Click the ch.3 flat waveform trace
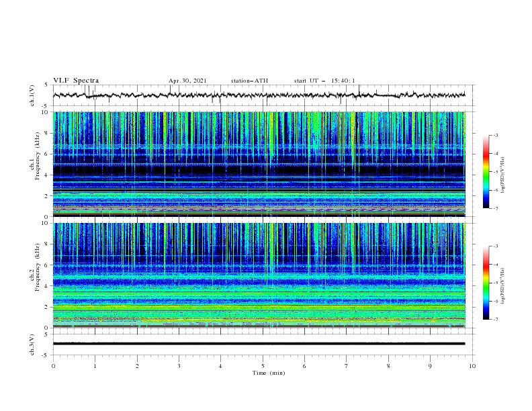Viewport: 532px width, 411px height. [259, 344]
